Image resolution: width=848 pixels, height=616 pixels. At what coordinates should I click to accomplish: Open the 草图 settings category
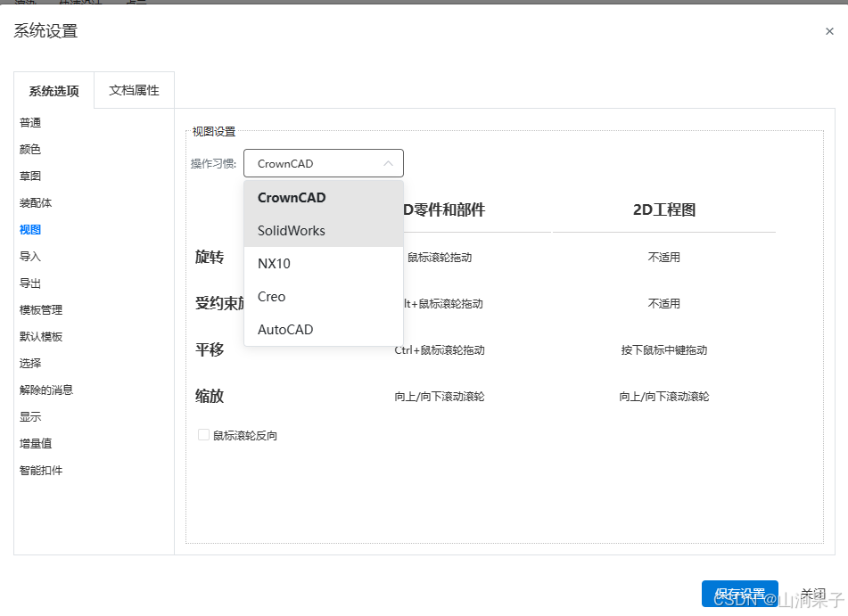(30, 177)
